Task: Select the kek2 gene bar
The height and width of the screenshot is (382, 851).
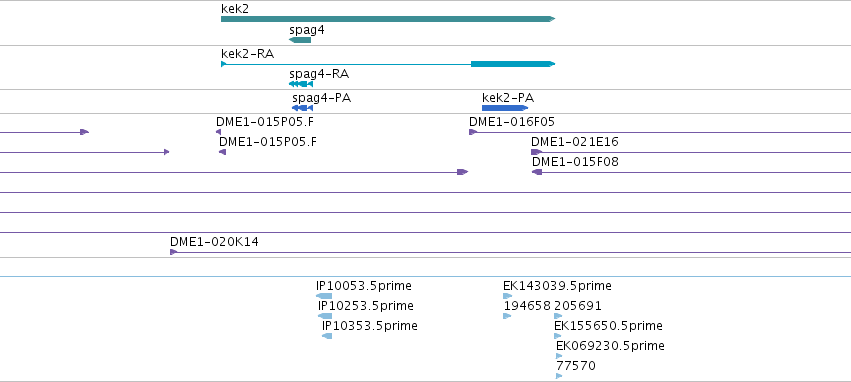Action: click(388, 19)
